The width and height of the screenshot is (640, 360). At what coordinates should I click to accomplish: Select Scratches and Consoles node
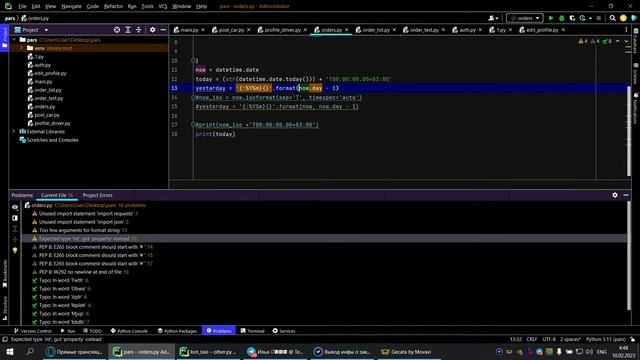(x=52, y=140)
